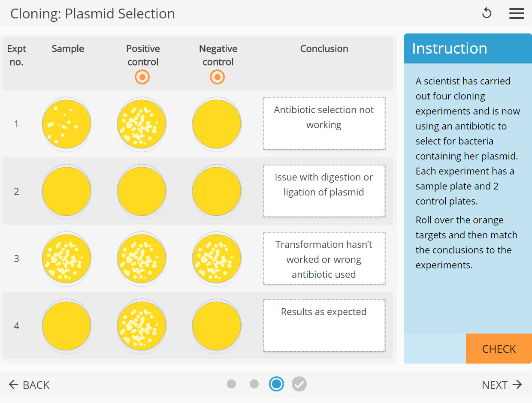Click the Instruction panel header
The width and height of the screenshot is (532, 403).
pos(449,48)
